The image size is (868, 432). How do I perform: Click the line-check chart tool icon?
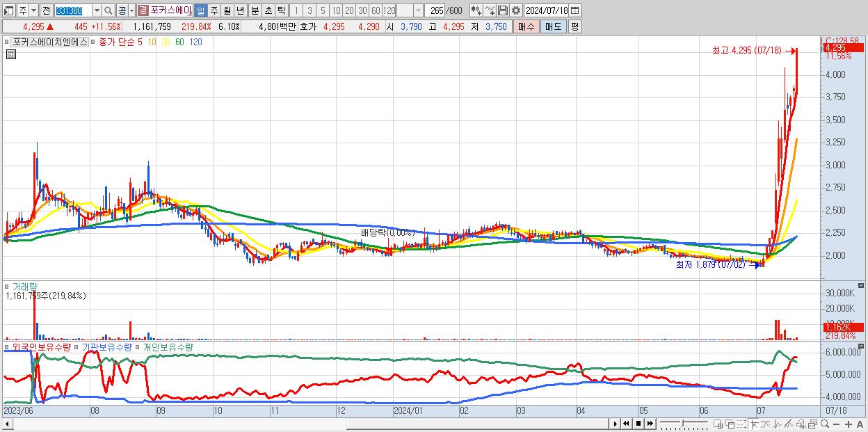pos(489,10)
